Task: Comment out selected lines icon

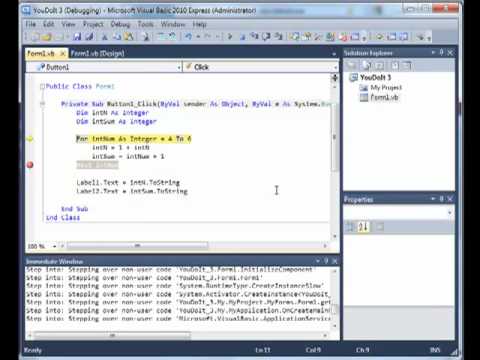Action: click(x=161, y=37)
